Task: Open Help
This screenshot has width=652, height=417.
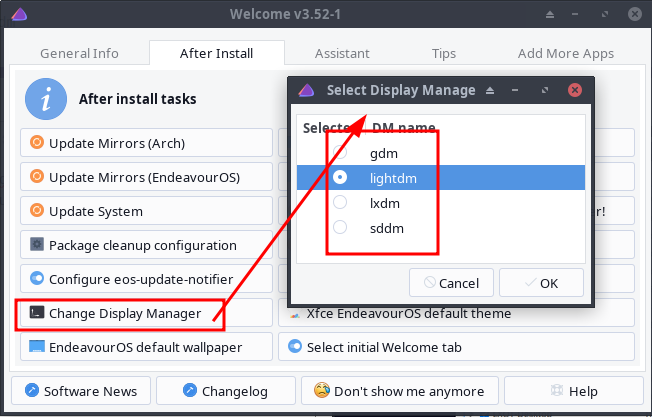Action: tap(574, 391)
